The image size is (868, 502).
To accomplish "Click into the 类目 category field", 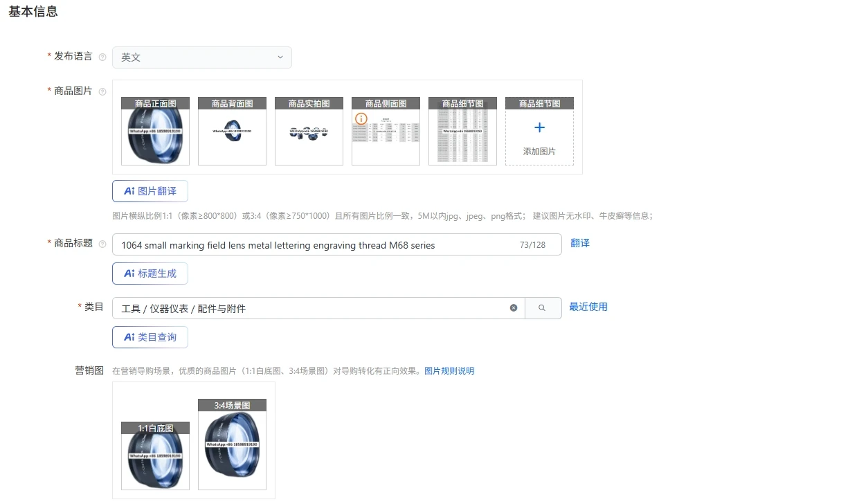I will click(318, 308).
